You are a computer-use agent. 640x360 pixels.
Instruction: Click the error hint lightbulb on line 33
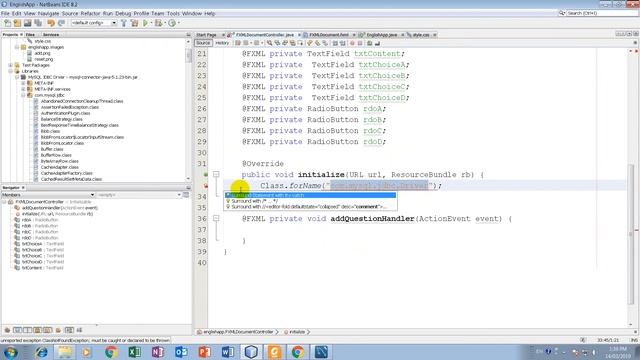point(206,186)
